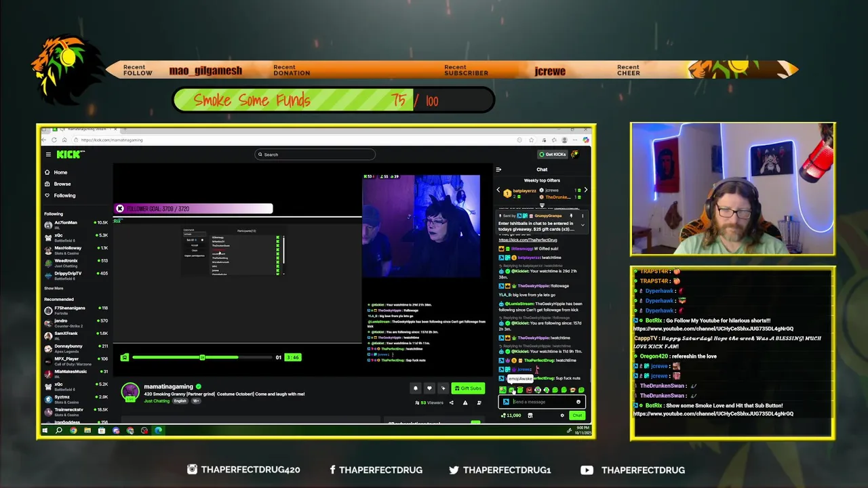Unpin the GrumpyGrampa pinned message
Viewport: 868px width, 488px height.
click(x=571, y=216)
